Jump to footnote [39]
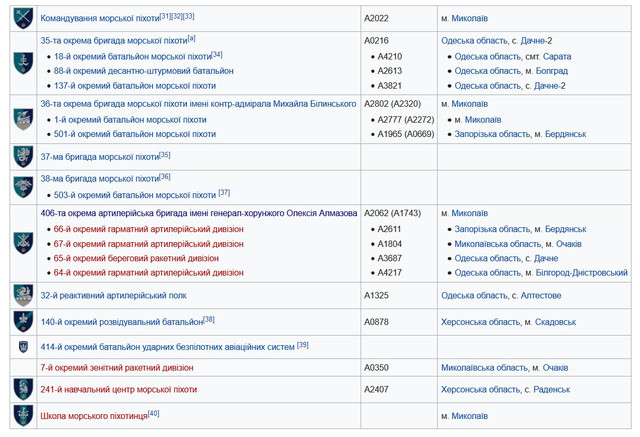Viewport: 640px width, 437px height. click(303, 345)
